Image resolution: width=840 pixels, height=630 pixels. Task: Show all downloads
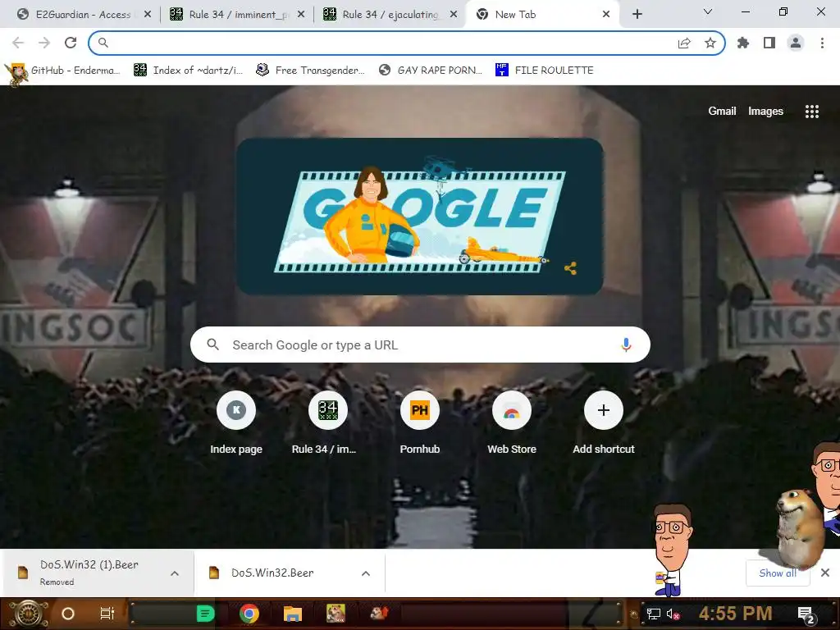[x=778, y=573]
